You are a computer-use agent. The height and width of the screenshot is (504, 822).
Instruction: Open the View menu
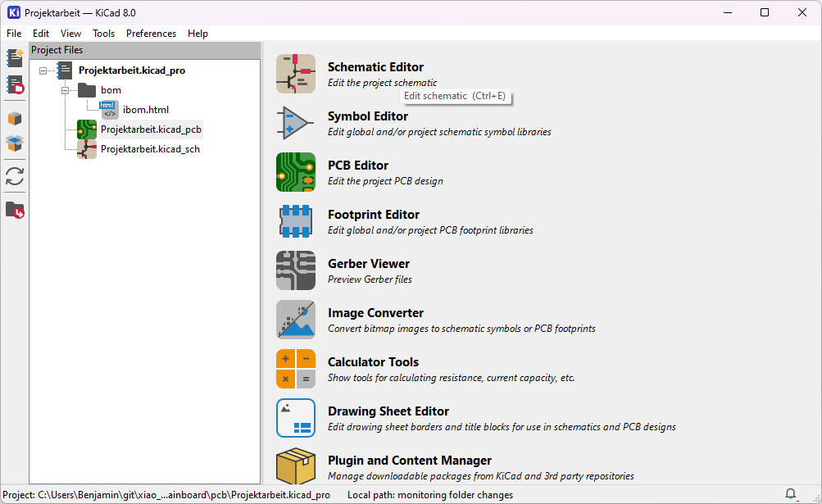[x=70, y=34]
